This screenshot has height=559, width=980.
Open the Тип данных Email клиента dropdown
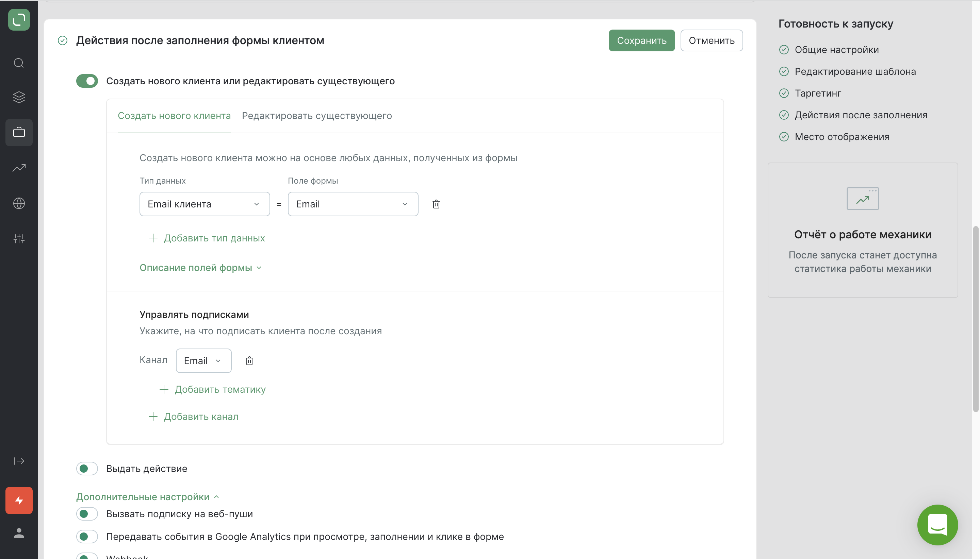click(x=205, y=204)
